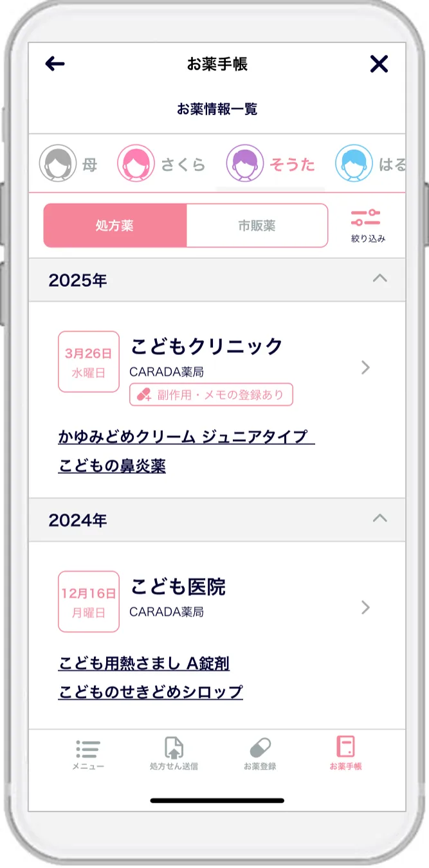Open the お薬登録 pill icon

tap(260, 749)
